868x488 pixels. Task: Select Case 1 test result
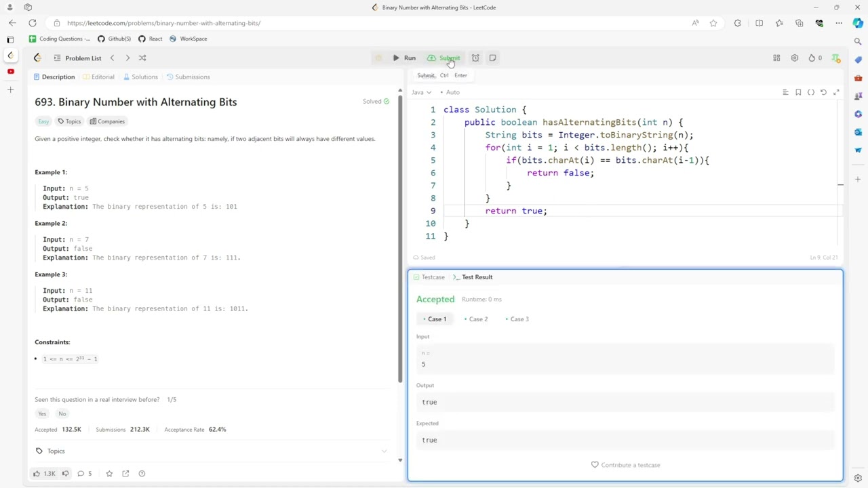pyautogui.click(x=435, y=319)
